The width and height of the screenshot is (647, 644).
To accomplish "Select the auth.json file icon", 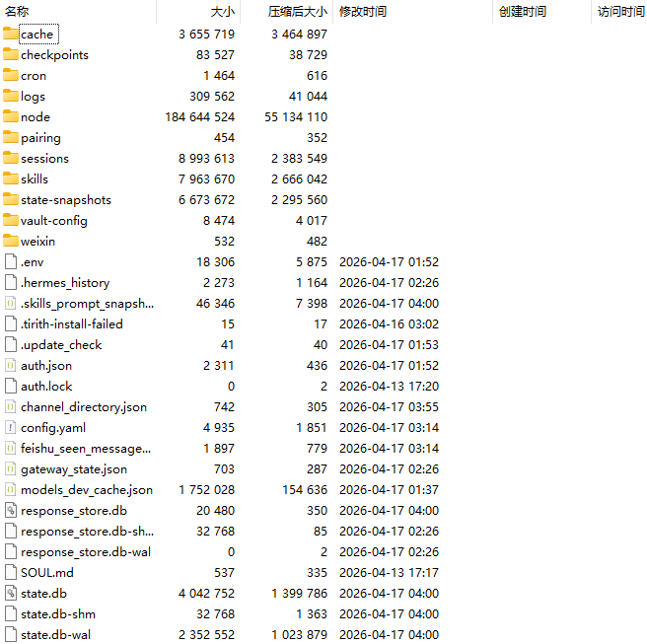I will pyautogui.click(x=11, y=366).
